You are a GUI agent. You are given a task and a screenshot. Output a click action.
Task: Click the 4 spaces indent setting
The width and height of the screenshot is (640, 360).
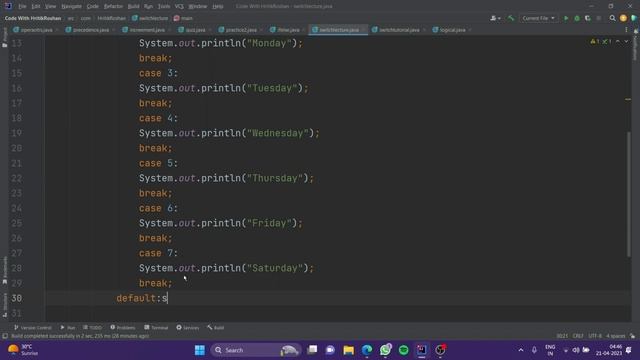pos(616,336)
